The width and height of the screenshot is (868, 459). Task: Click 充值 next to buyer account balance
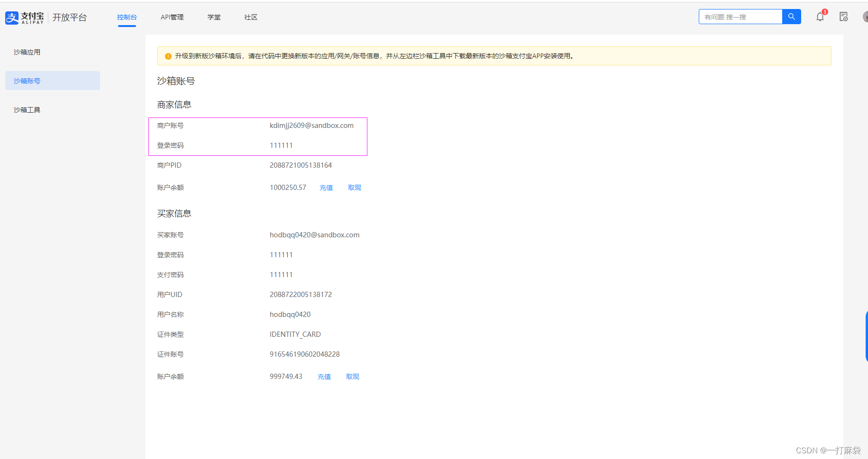[324, 376]
